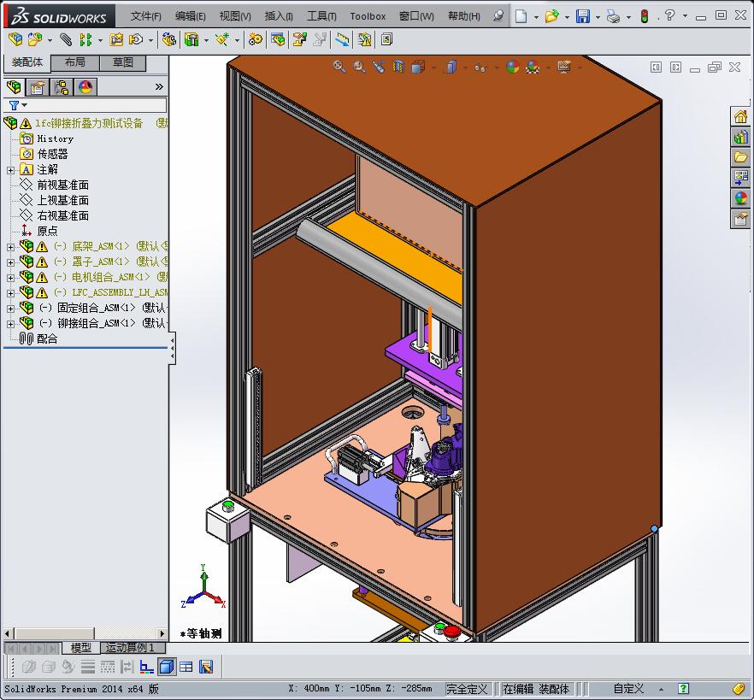Open the 插入(I) menu

[279, 16]
